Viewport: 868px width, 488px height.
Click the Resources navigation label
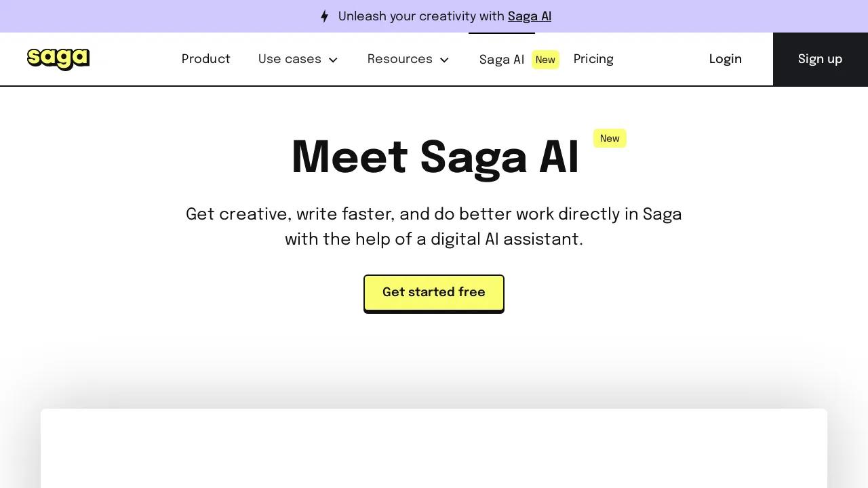pyautogui.click(x=399, y=59)
